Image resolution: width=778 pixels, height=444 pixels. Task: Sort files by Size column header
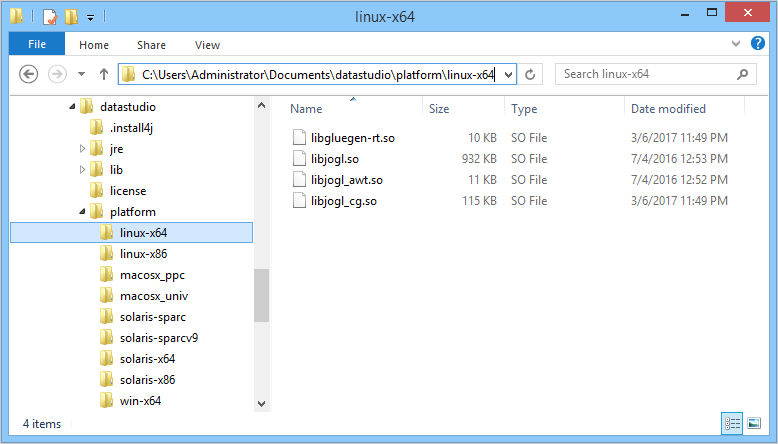[x=440, y=109]
